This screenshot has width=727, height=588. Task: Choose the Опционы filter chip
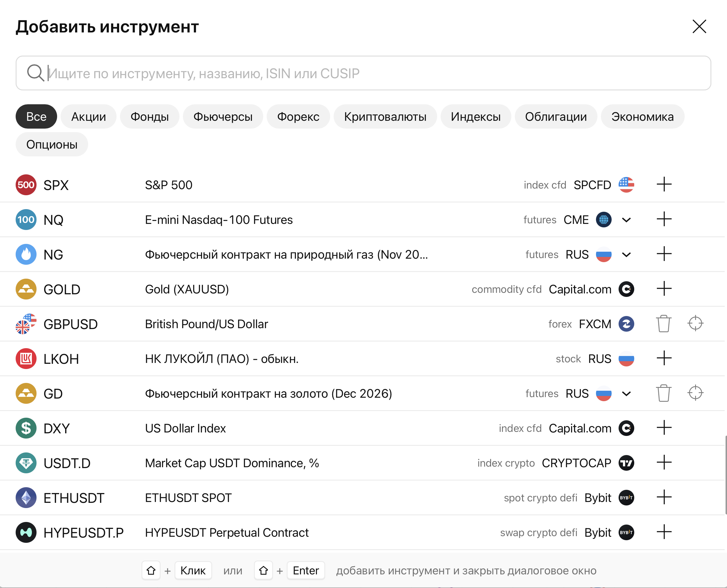point(52,145)
